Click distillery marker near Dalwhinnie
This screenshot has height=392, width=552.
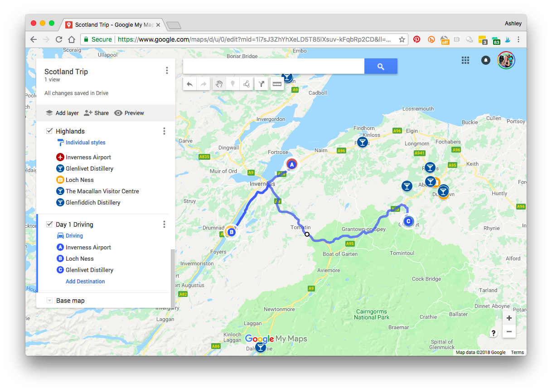(260, 347)
